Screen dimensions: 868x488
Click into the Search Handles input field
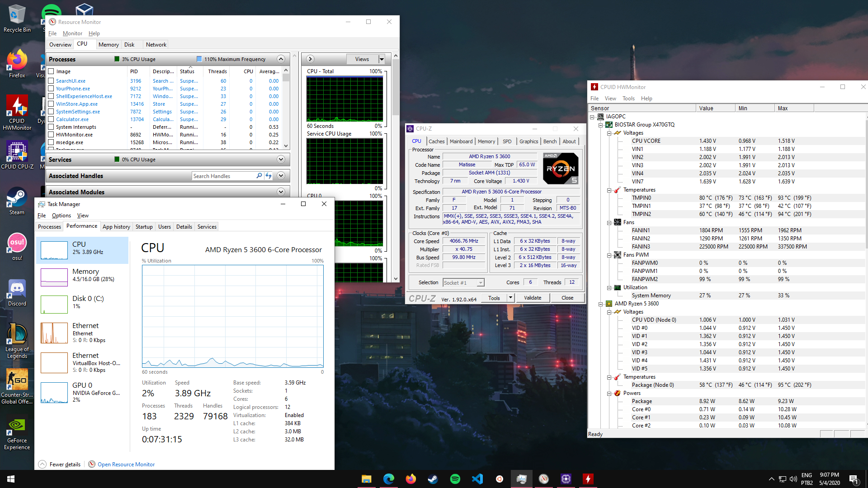tap(223, 176)
